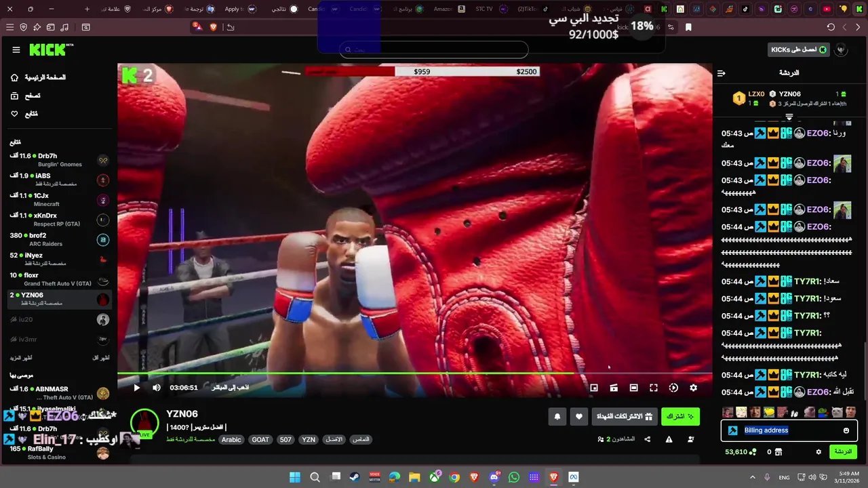Screen dimensions: 868x488
Task: Open iABS channel in the sidebar
Action: tap(60, 180)
